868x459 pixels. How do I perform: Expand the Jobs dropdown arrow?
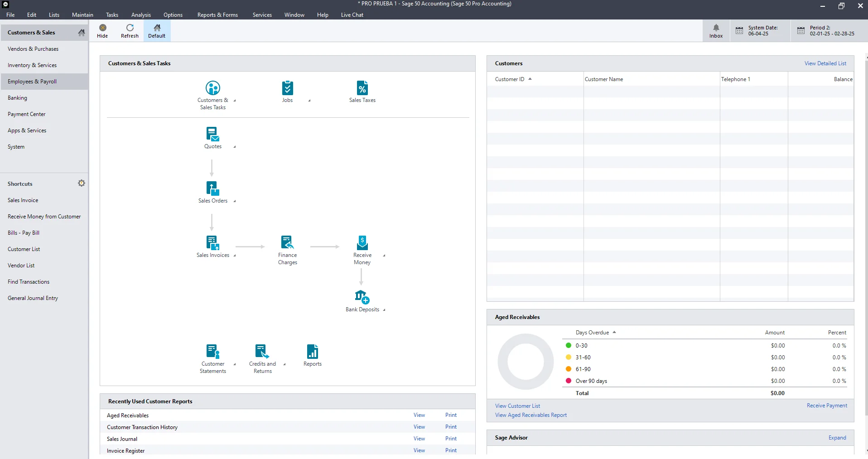point(309,101)
